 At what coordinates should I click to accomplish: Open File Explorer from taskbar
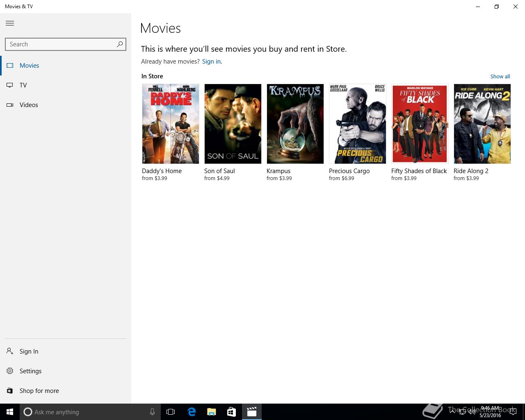[x=212, y=412]
